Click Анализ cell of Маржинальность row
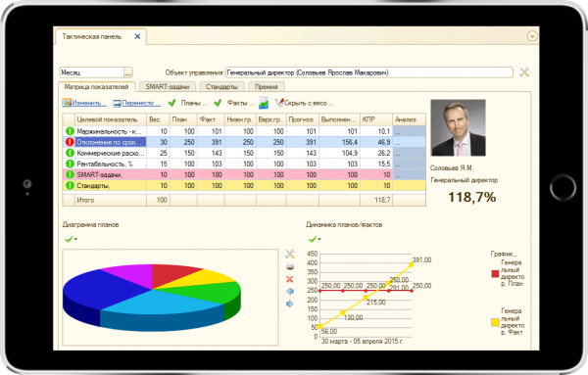The height and width of the screenshot is (375, 588). 409,131
